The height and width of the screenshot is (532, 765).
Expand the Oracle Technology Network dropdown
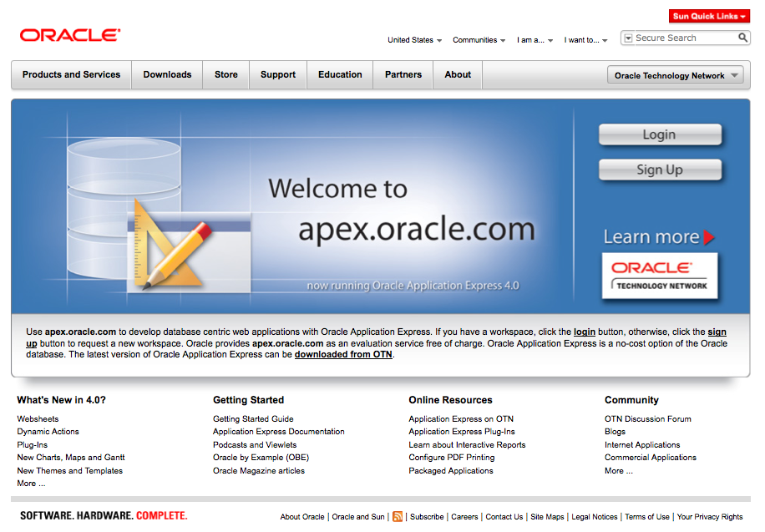(x=676, y=75)
